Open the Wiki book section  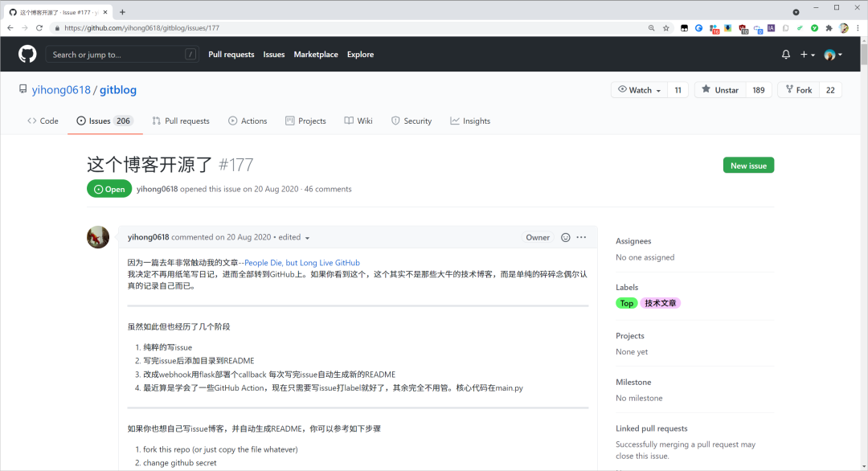click(x=349, y=121)
